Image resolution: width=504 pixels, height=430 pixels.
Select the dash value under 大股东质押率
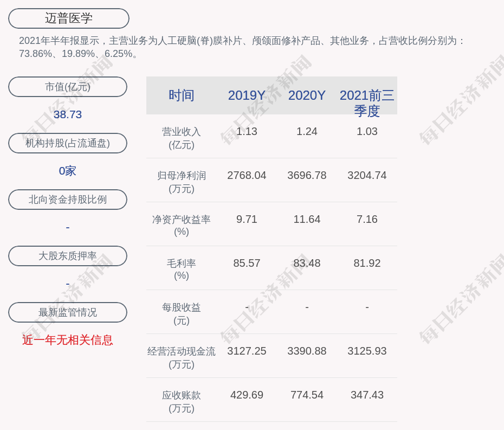[x=68, y=284]
